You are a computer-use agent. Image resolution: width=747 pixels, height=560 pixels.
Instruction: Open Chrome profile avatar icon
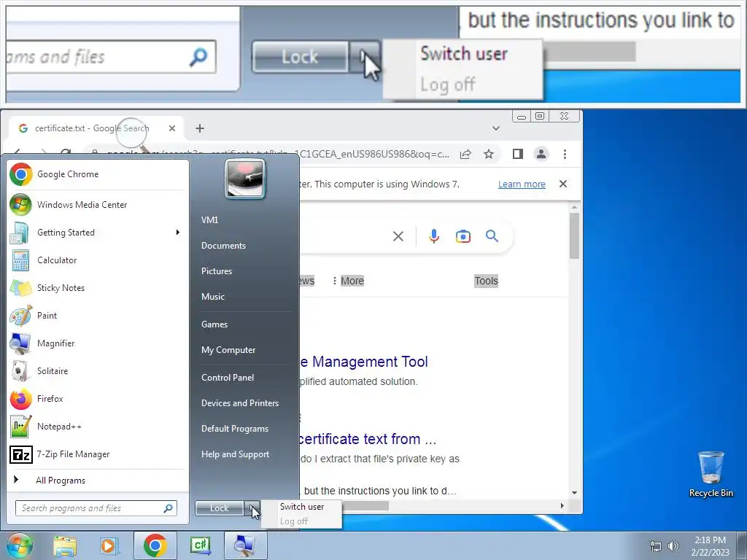tap(541, 154)
